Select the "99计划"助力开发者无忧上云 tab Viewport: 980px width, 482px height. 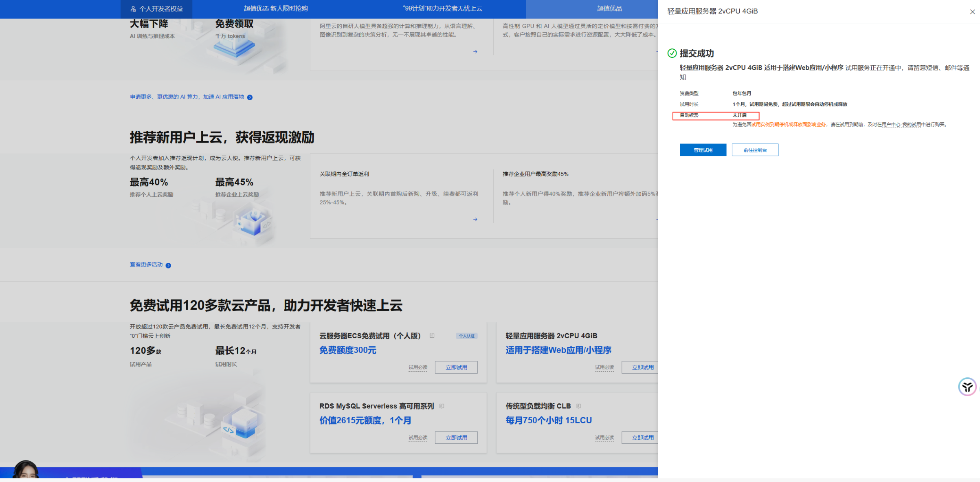[442, 9]
